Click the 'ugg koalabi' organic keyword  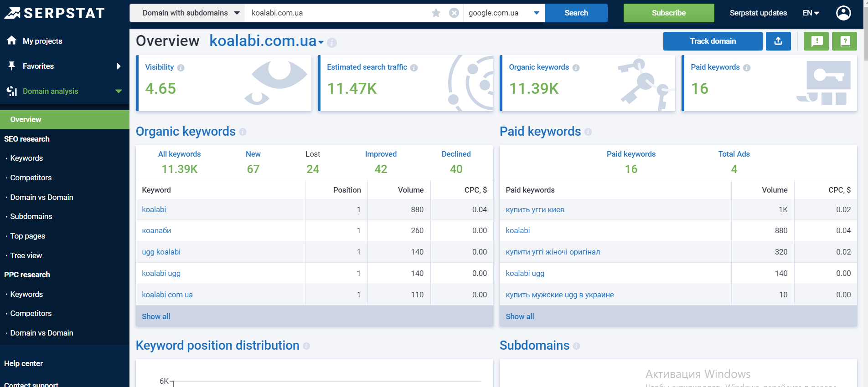click(161, 252)
